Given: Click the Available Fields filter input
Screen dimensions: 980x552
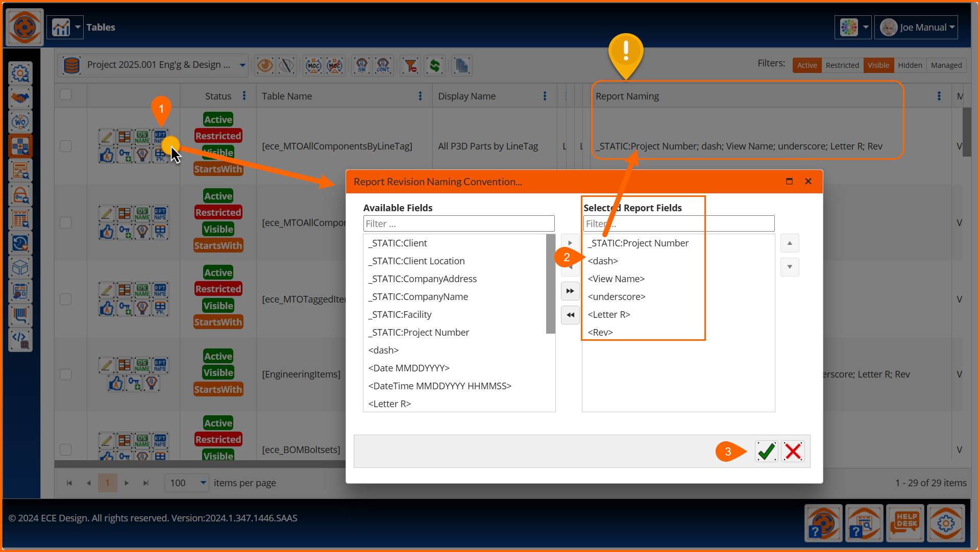Looking at the screenshot, I should (x=458, y=223).
